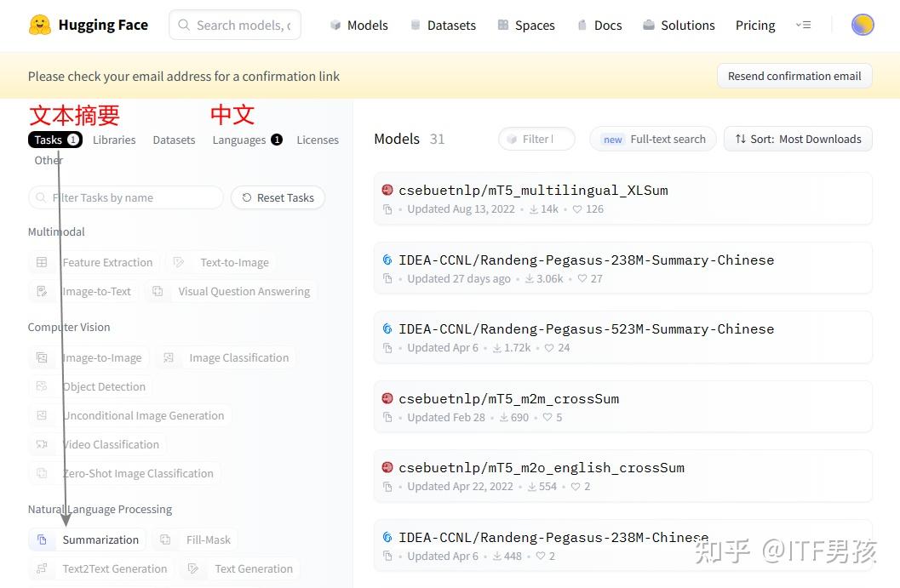This screenshot has height=588, width=900.
Task: Open the Full-text search option
Action: [x=652, y=139]
